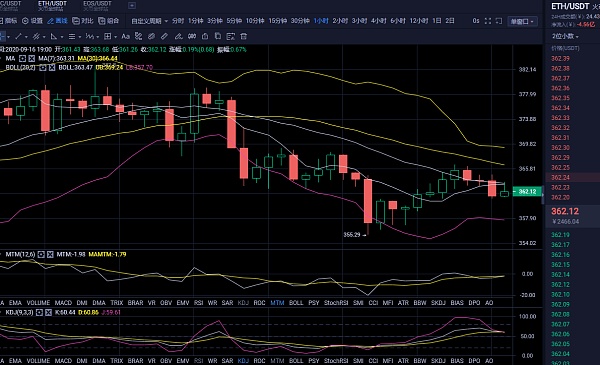Image resolution: width=600 pixels, height=365 pixels.
Task: Select the ruler measure tool
Action: click(164, 36)
